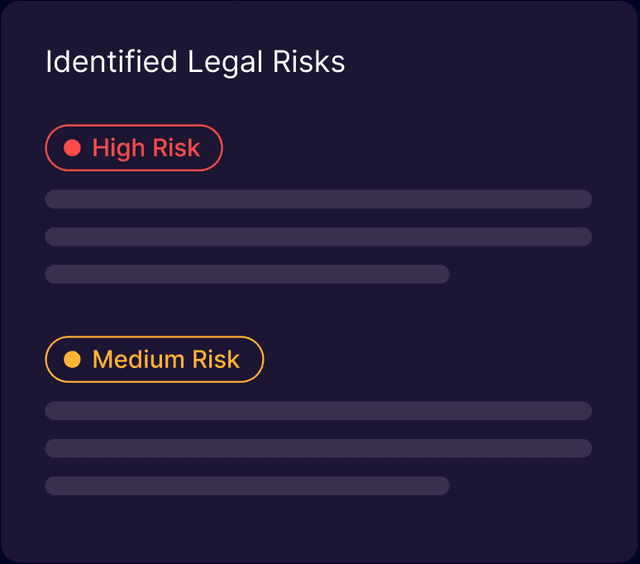The height and width of the screenshot is (564, 640).
Task: Click the Identified Legal Risks heading
Action: pyautogui.click(x=195, y=62)
